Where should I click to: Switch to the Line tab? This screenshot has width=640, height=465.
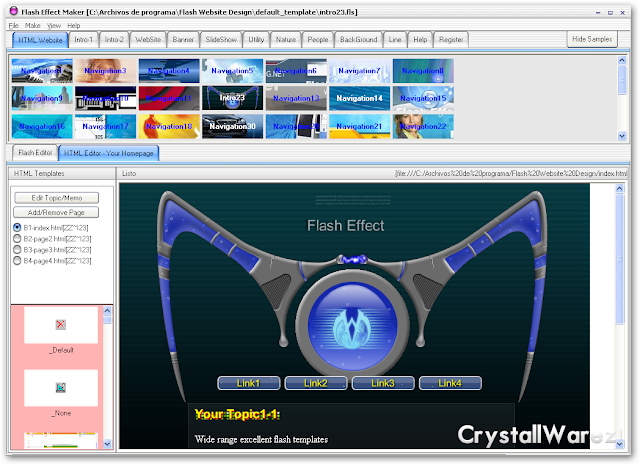395,40
